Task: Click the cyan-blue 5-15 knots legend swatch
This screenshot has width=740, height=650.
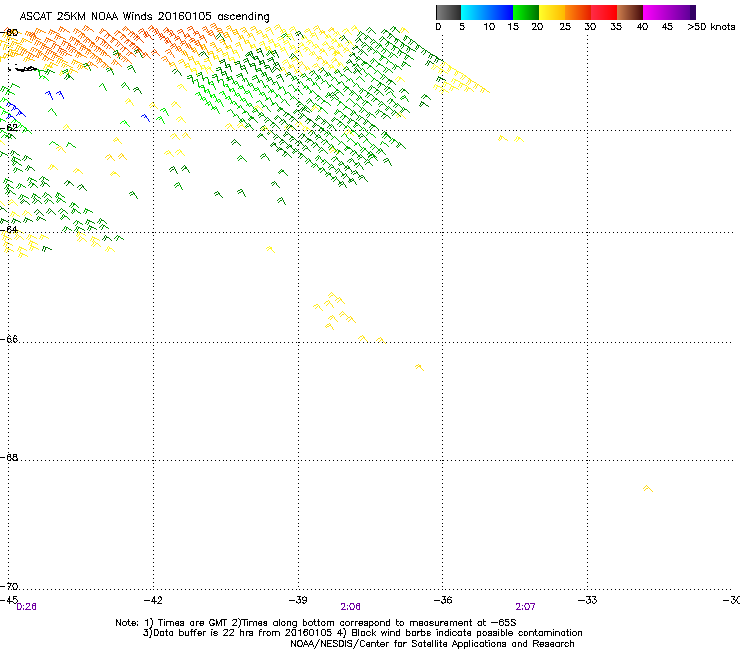Action: tap(487, 12)
